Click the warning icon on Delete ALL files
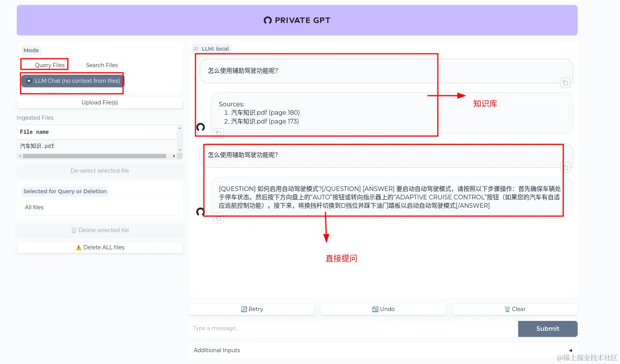This screenshot has height=364, width=620. point(79,247)
